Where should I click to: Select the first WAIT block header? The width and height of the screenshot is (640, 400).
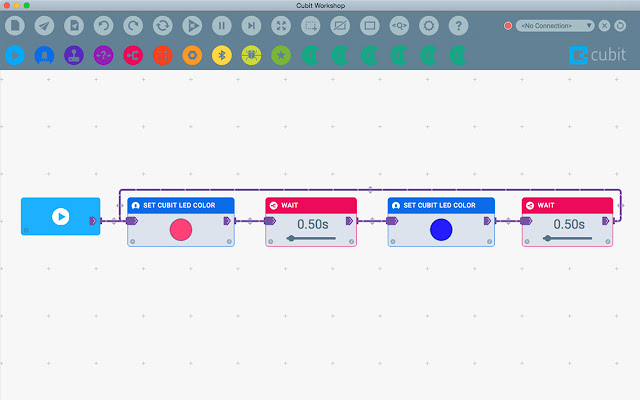point(311,205)
